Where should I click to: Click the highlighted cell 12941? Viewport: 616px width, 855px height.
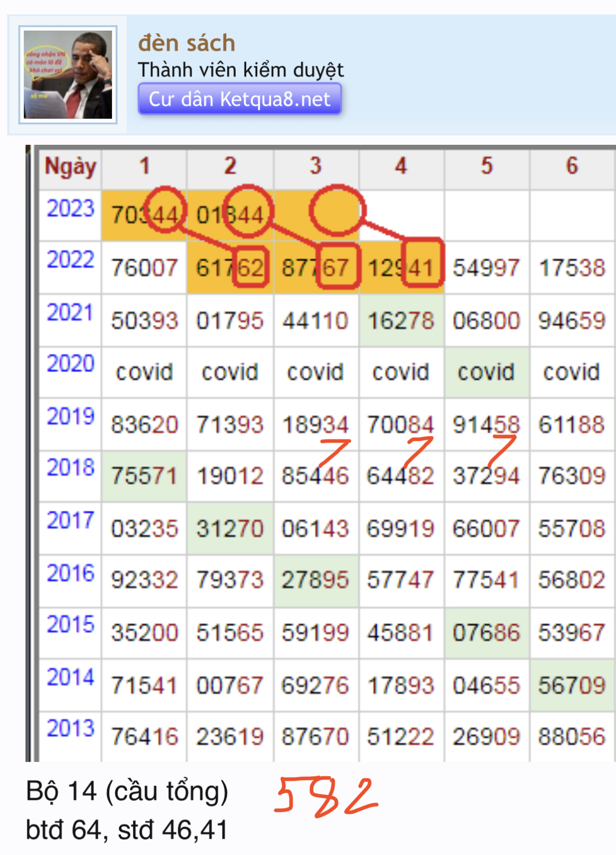pos(400,268)
